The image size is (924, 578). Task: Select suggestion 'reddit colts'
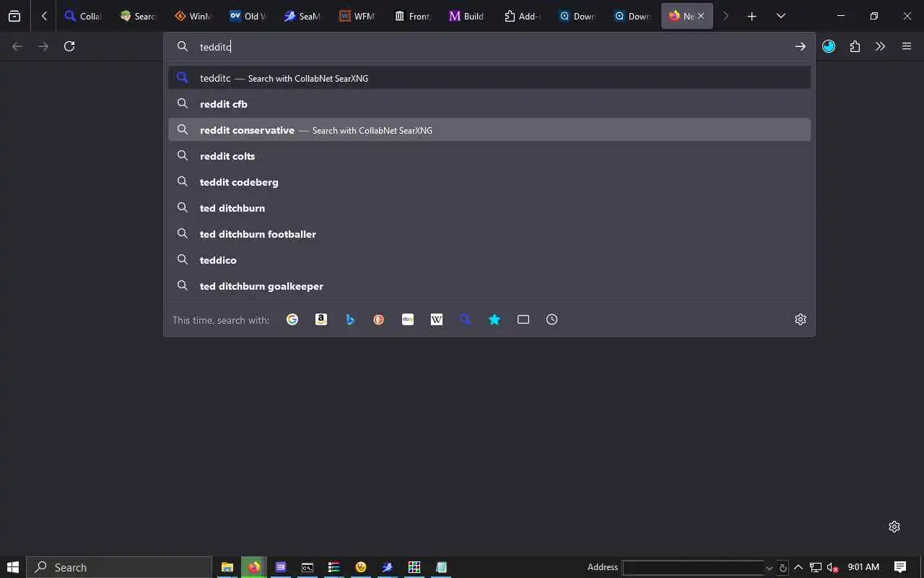click(x=489, y=156)
